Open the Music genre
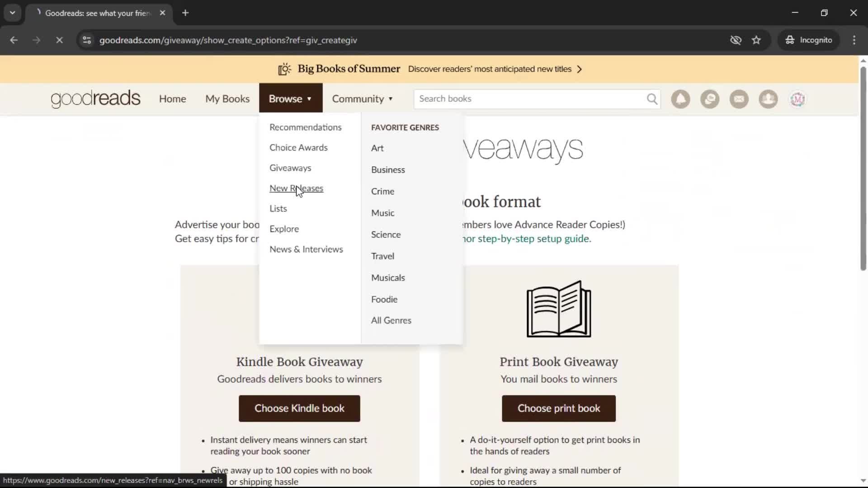 [x=382, y=213]
